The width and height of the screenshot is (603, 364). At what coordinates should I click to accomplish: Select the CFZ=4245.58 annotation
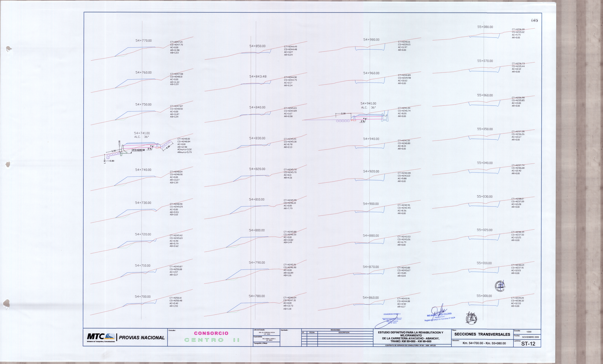[x=138, y=150]
